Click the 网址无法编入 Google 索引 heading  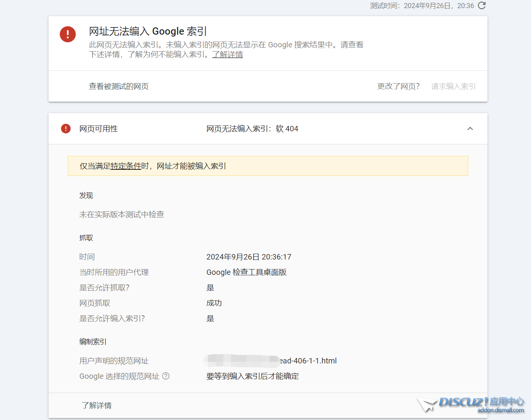coord(148,31)
